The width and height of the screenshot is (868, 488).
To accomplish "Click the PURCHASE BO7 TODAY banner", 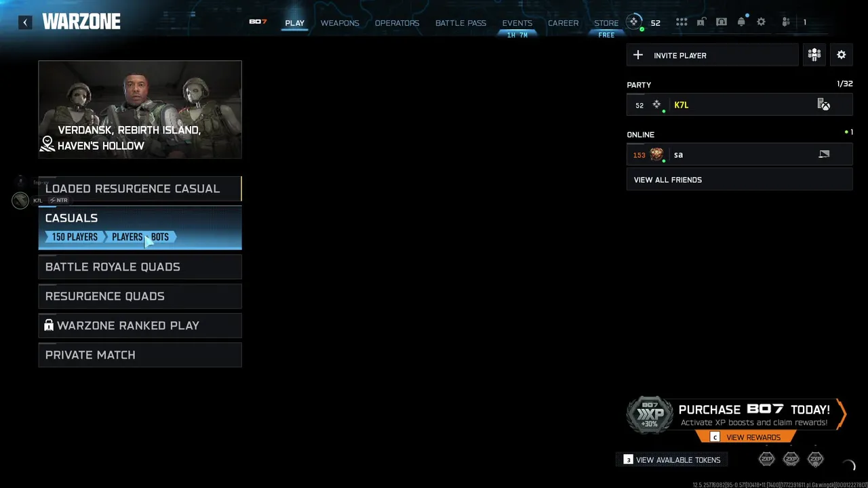I will point(736,415).
